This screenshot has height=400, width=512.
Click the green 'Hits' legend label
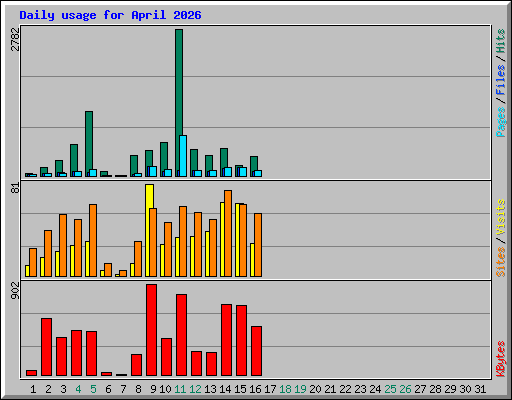(500, 41)
